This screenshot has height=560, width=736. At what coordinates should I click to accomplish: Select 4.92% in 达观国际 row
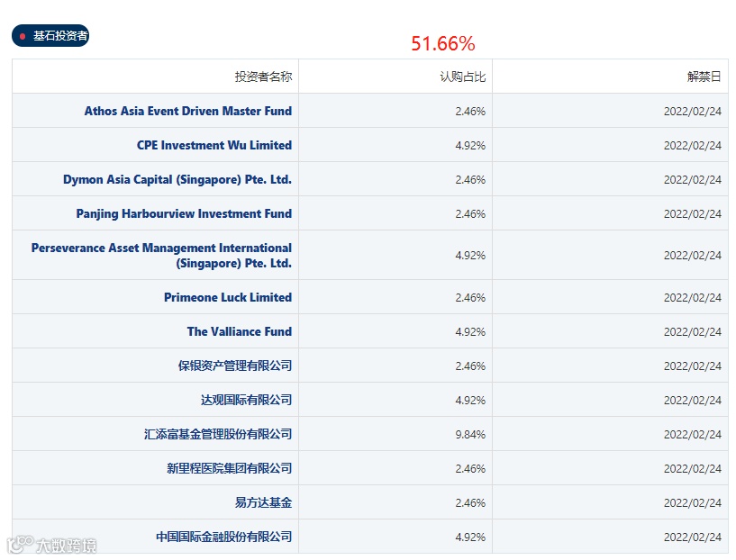(x=470, y=401)
